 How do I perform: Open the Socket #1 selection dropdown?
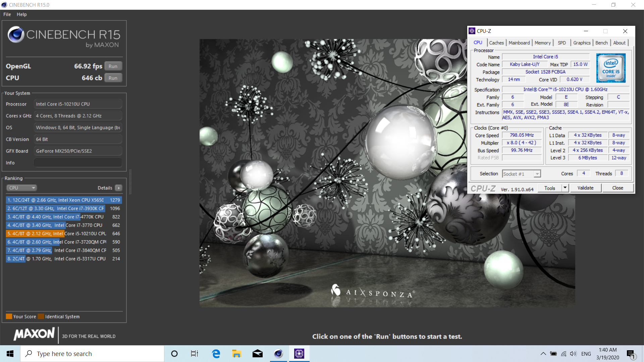[x=521, y=174]
